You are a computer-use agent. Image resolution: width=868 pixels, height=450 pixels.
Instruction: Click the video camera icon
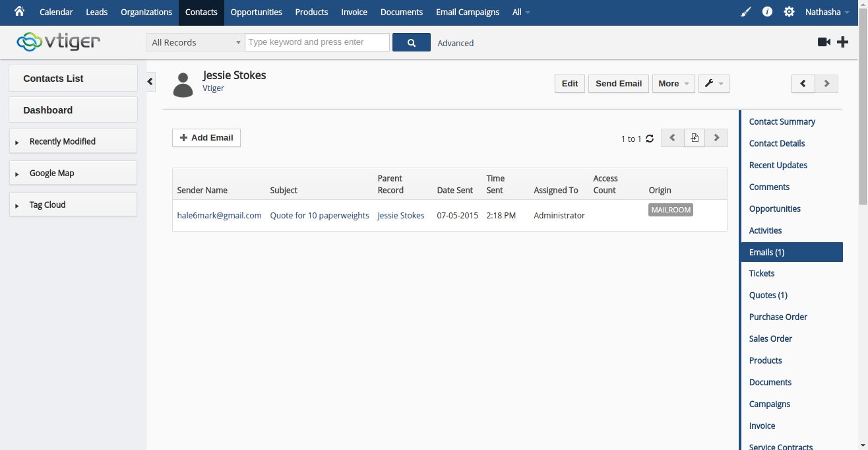(823, 42)
